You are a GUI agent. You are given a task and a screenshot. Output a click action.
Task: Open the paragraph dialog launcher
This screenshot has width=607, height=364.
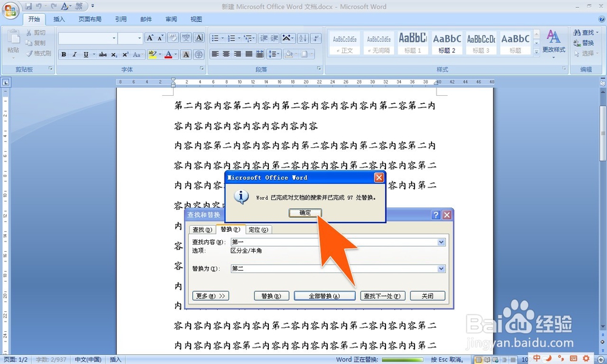(319, 69)
